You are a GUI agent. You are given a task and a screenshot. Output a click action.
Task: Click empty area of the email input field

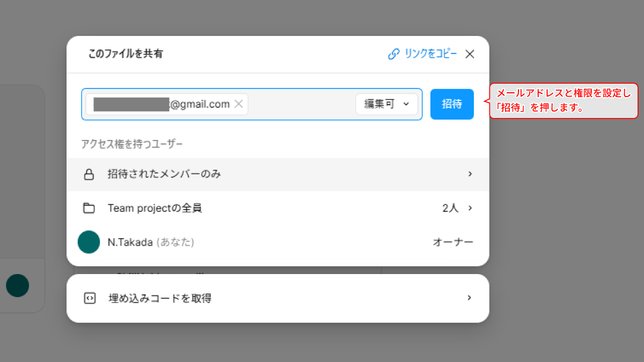tap(301, 104)
